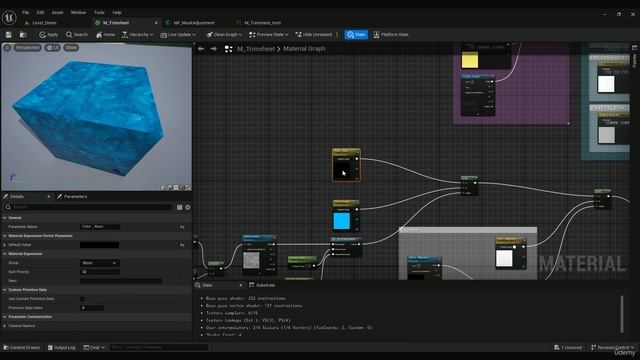Open the Tools menu
This screenshot has height=360, width=640.
click(99, 13)
